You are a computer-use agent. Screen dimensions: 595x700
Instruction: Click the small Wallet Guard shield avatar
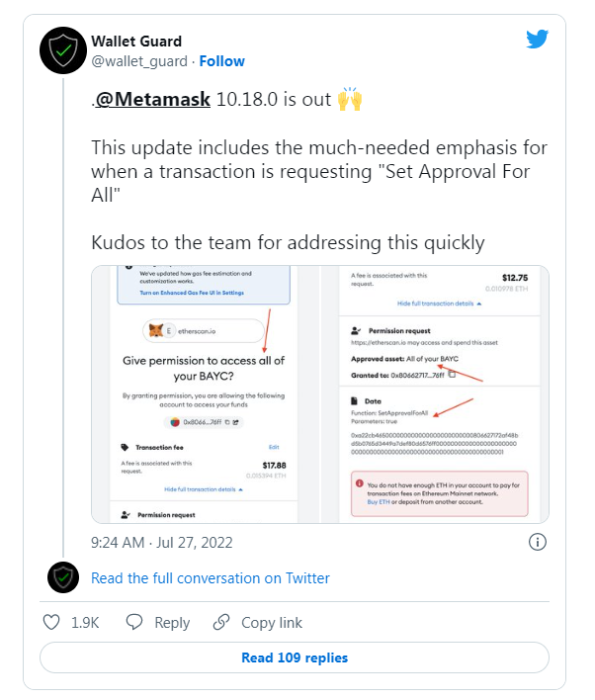point(63,577)
